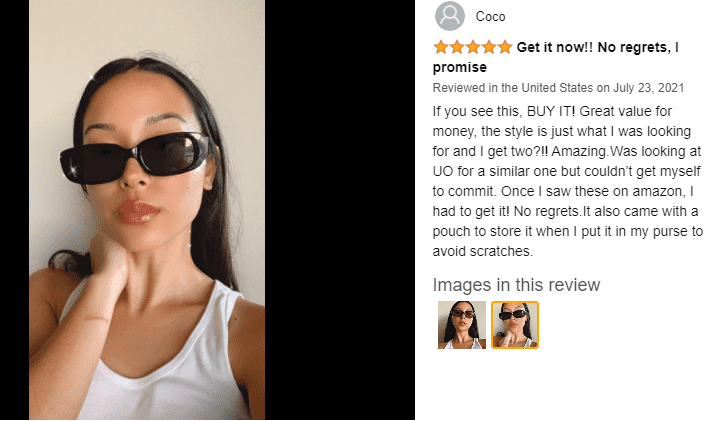
Task: Click the sentence mentioning 'pouch to store it'
Action: click(567, 231)
